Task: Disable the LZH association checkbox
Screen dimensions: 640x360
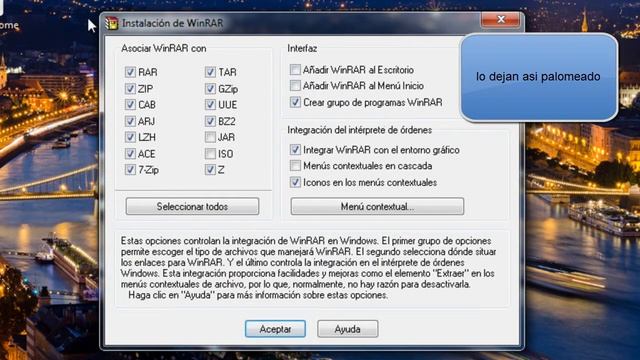Action: [x=130, y=137]
